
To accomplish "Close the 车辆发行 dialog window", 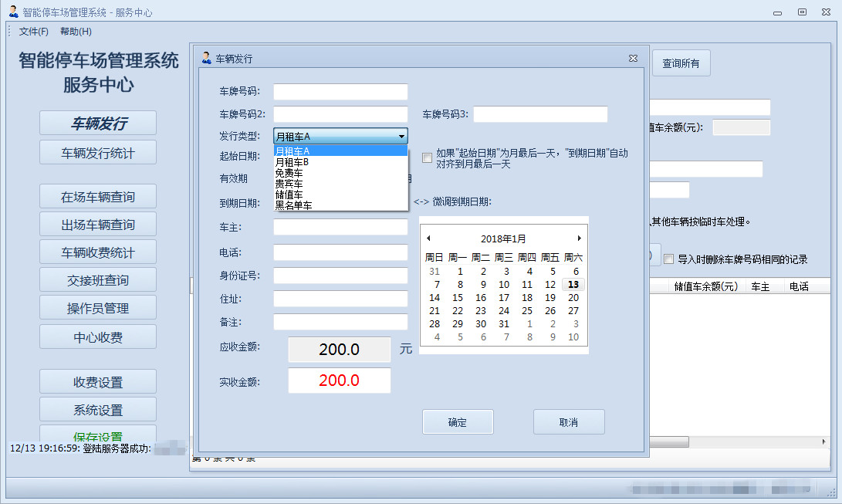I will click(x=633, y=59).
